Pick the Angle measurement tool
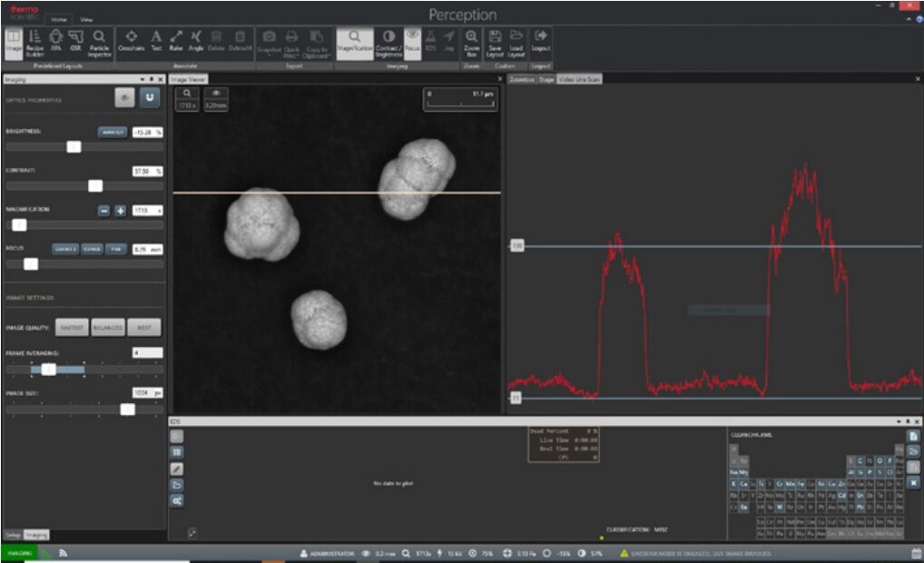The width and height of the screenshot is (924, 563). click(x=196, y=41)
